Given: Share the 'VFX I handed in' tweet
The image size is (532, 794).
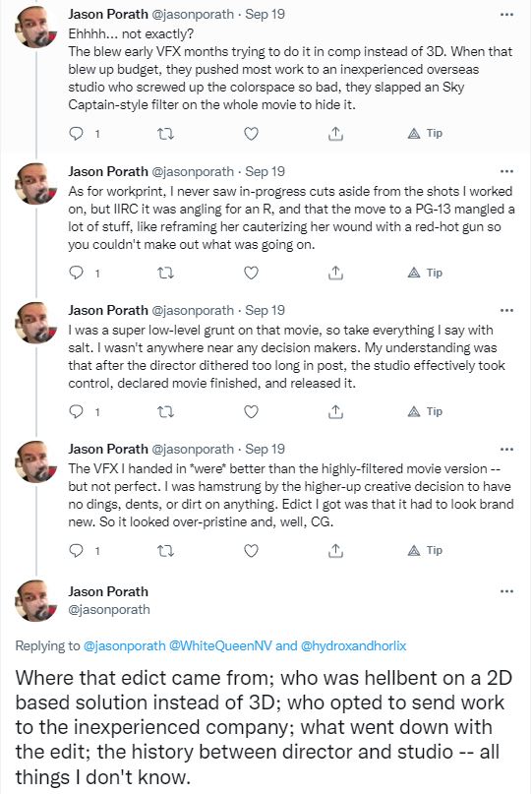Looking at the screenshot, I should point(335,550).
